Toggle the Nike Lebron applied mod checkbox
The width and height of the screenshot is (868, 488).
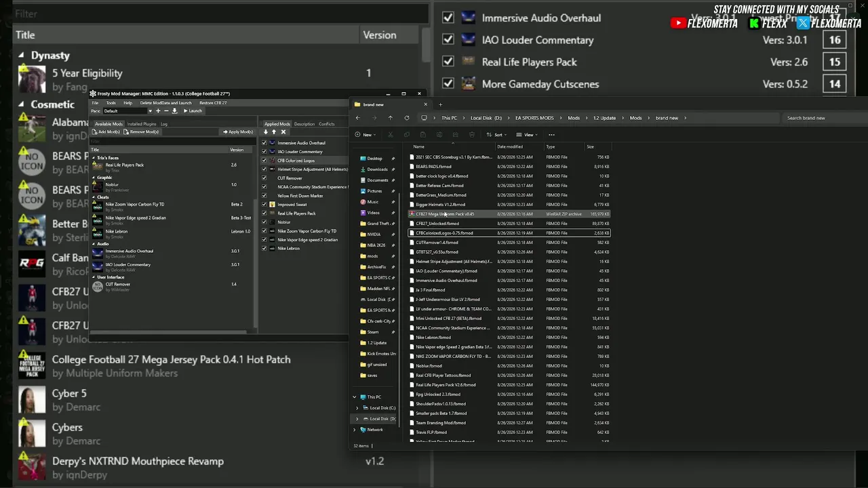coord(264,249)
